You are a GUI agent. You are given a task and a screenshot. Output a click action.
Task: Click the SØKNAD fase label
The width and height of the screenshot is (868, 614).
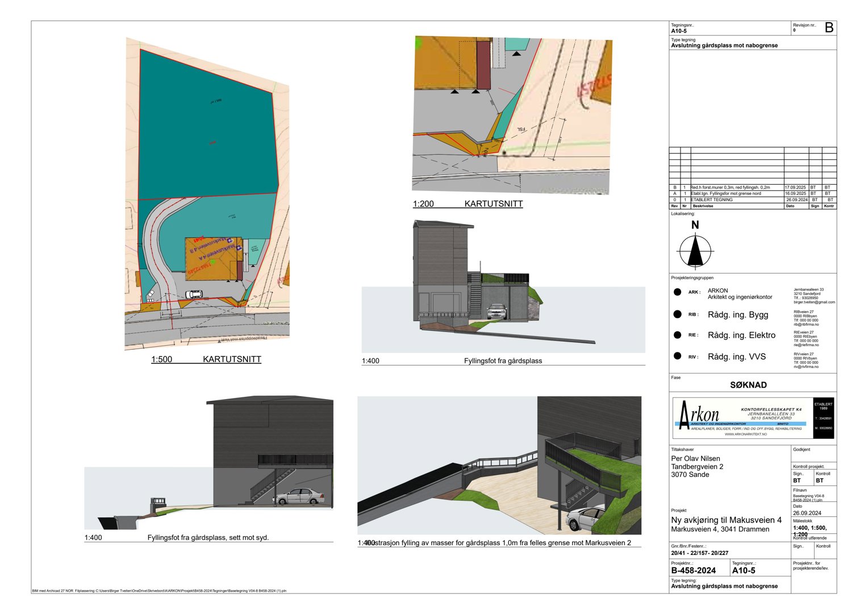coord(749,385)
